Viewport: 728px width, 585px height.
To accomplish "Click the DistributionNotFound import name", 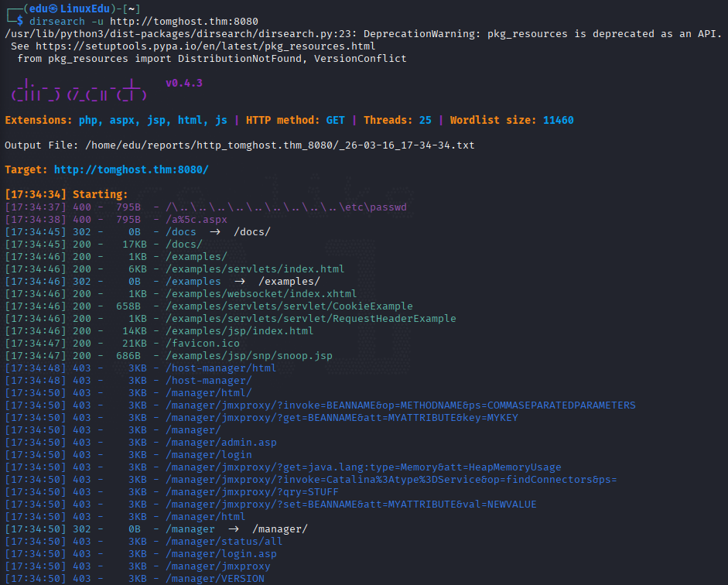I will [x=240, y=59].
